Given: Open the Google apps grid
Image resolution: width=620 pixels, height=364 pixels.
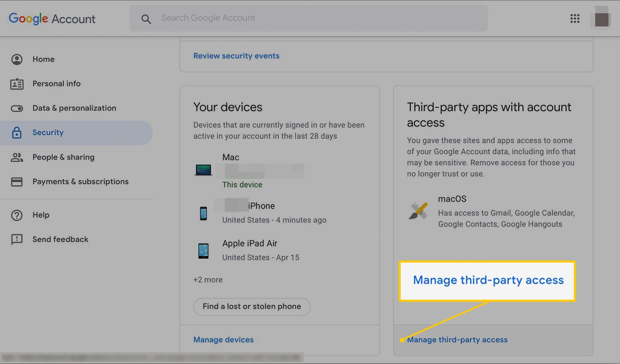Looking at the screenshot, I should (x=575, y=19).
